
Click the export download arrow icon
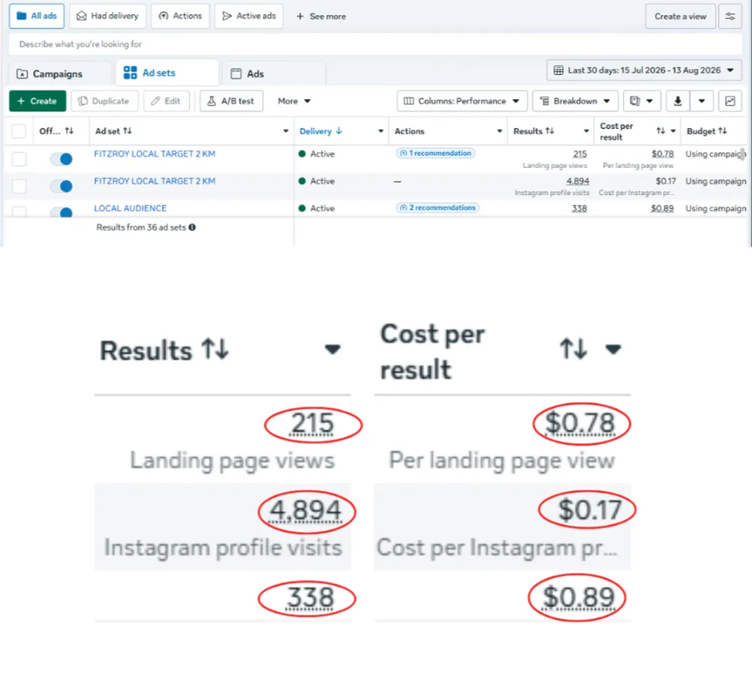pyautogui.click(x=678, y=101)
